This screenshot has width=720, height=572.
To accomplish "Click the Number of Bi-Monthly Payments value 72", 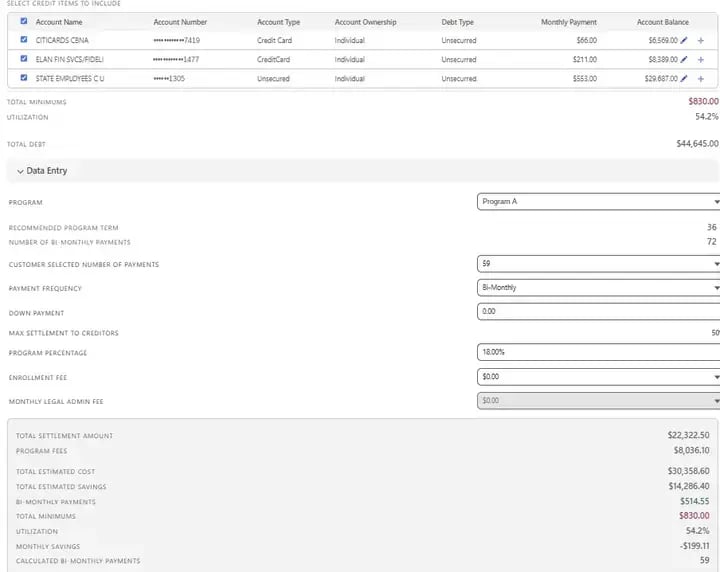I will click(x=712, y=242).
